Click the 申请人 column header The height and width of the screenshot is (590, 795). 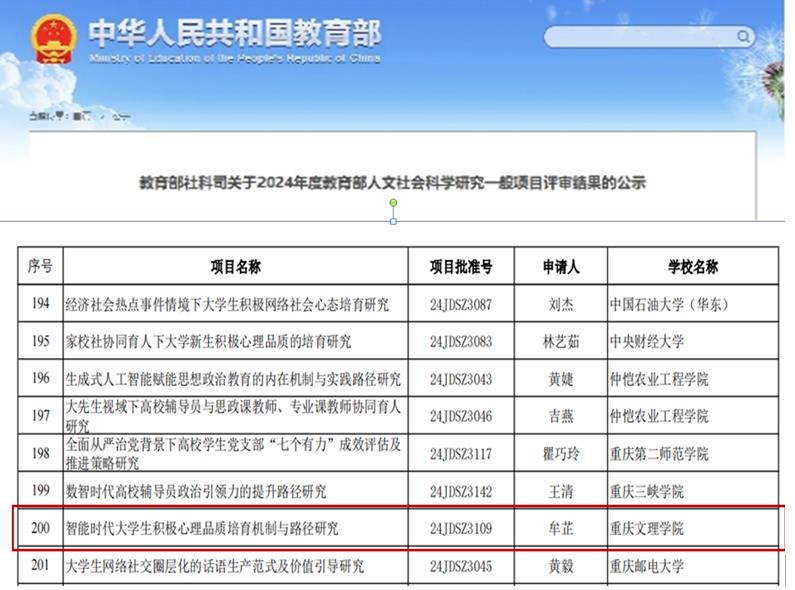coord(560,267)
